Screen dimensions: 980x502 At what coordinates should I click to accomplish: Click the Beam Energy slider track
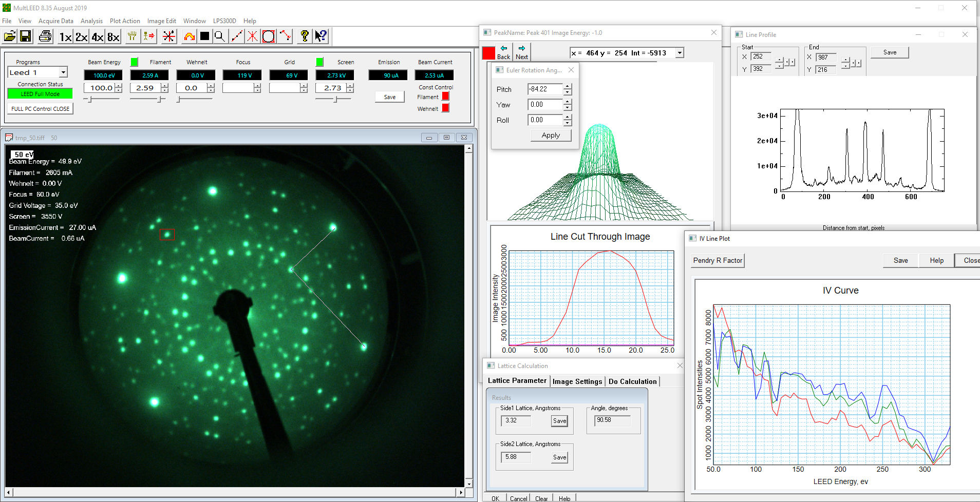[103, 98]
